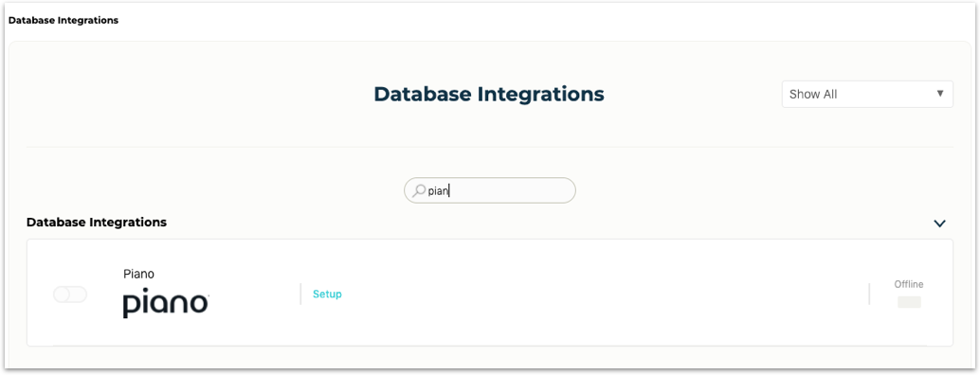Image resolution: width=980 pixels, height=375 pixels.
Task: Click the divider beside the Setup link
Action: coord(300,294)
